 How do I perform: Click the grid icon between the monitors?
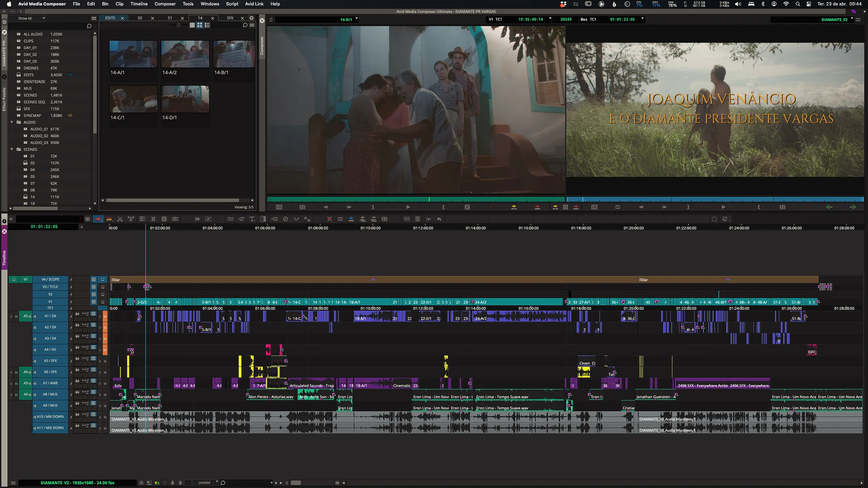click(565, 207)
